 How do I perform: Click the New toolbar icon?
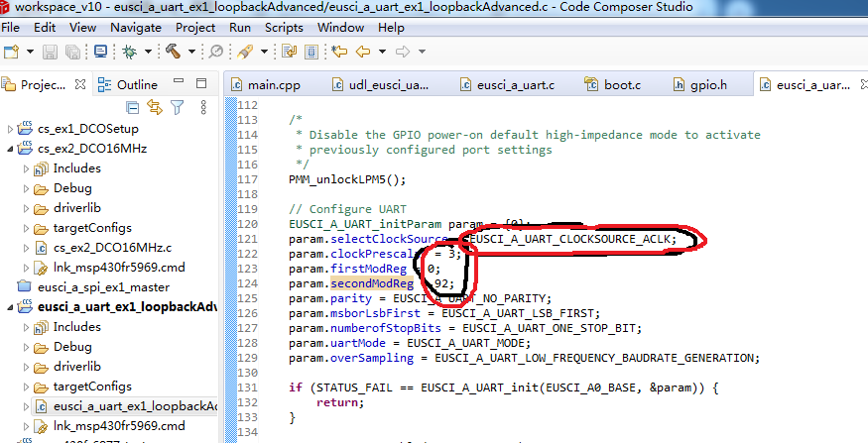pos(12,52)
